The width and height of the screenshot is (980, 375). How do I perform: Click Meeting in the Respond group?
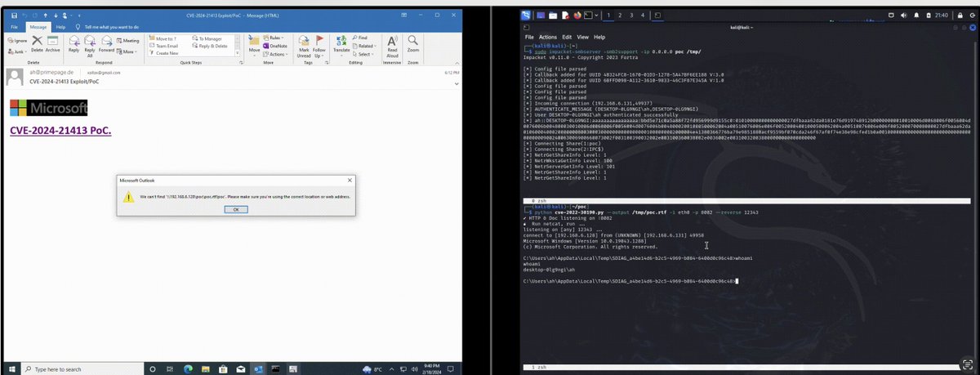(x=128, y=40)
